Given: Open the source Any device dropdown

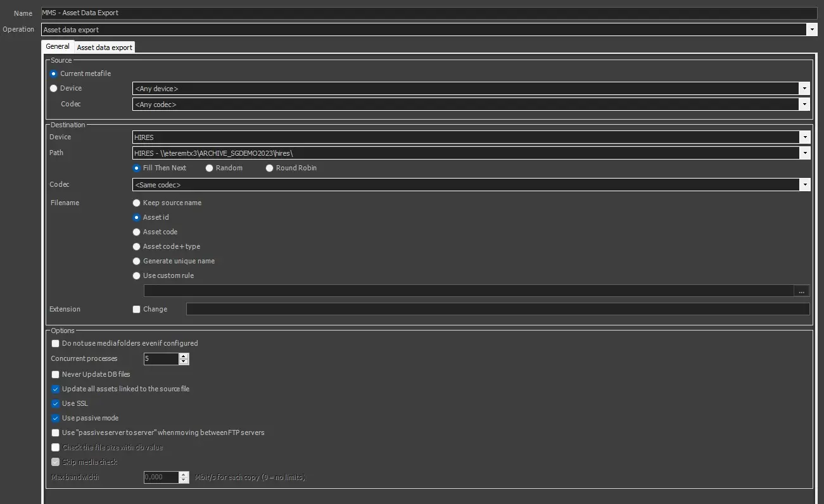Looking at the screenshot, I should click(804, 89).
